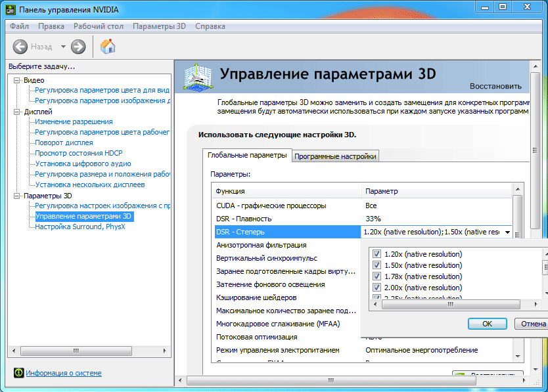Collapse the Параметры 3D tree node
548x392 pixels.
click(x=16, y=196)
